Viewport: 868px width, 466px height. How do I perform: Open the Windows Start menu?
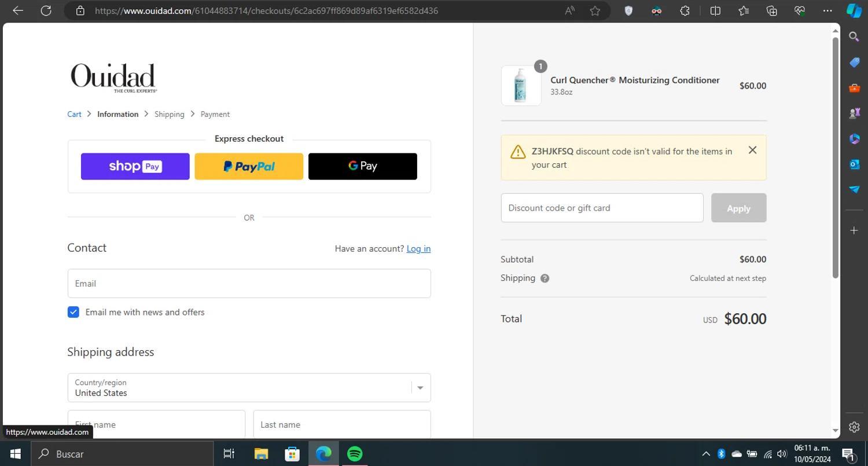click(15, 454)
